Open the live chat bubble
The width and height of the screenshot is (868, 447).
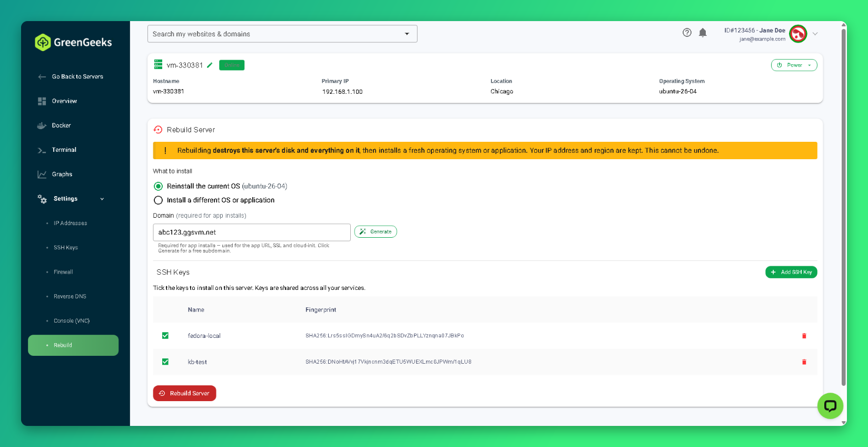[x=830, y=406]
